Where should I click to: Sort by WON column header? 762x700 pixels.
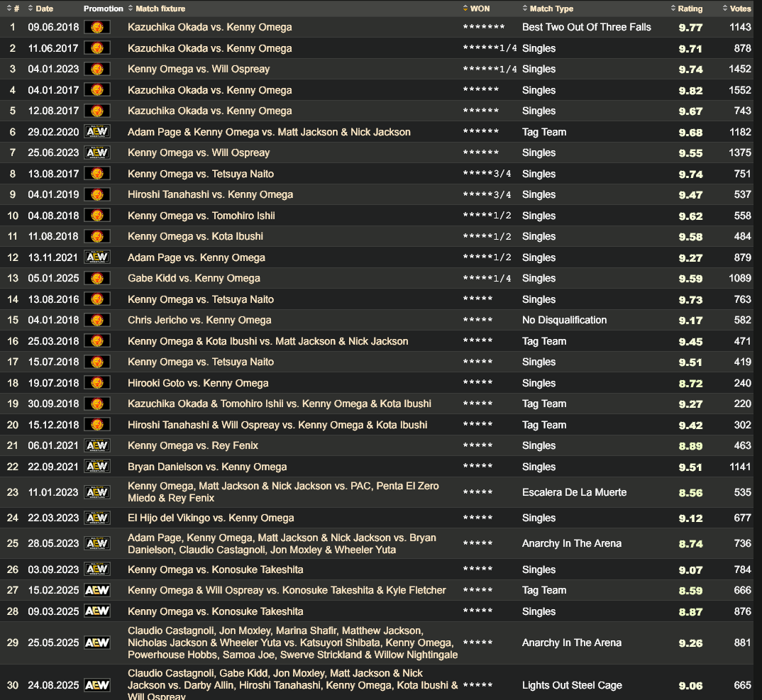pyautogui.click(x=476, y=9)
